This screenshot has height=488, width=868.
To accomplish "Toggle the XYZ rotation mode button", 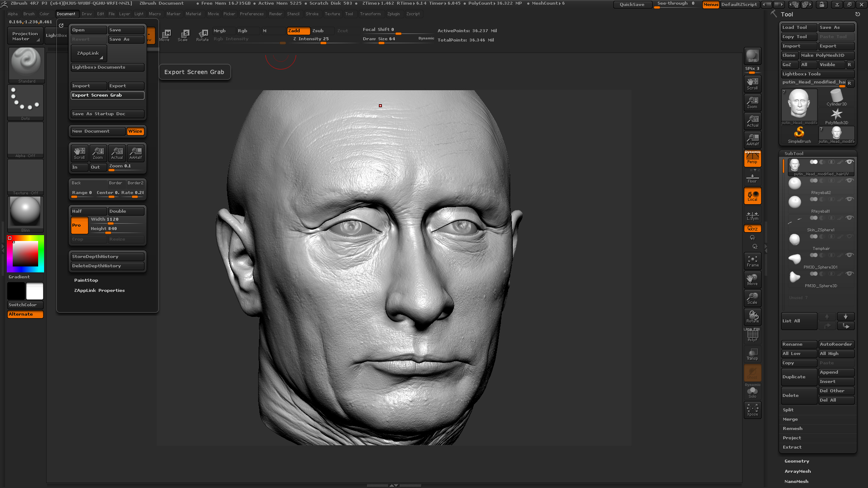I will click(752, 229).
